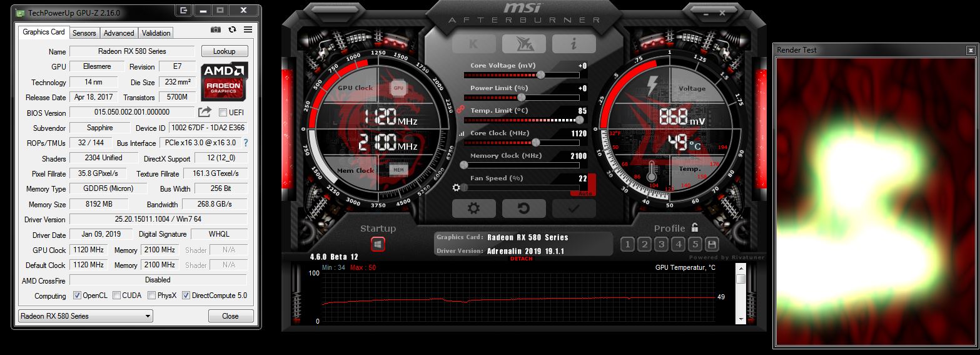Click the GPU-Z refresh icon
The image size is (980, 355).
point(232,30)
